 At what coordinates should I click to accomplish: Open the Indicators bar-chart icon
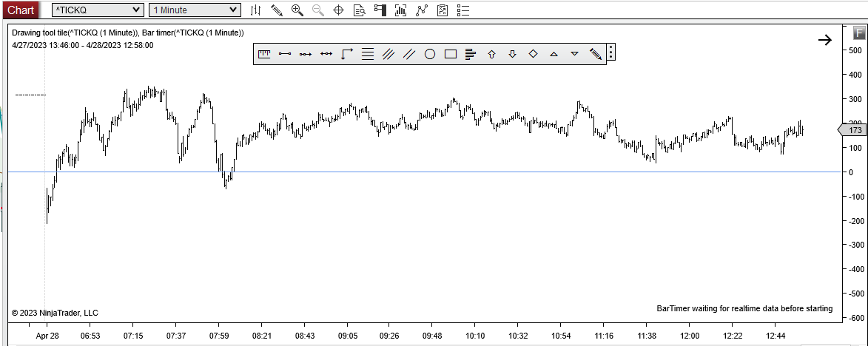(x=401, y=10)
